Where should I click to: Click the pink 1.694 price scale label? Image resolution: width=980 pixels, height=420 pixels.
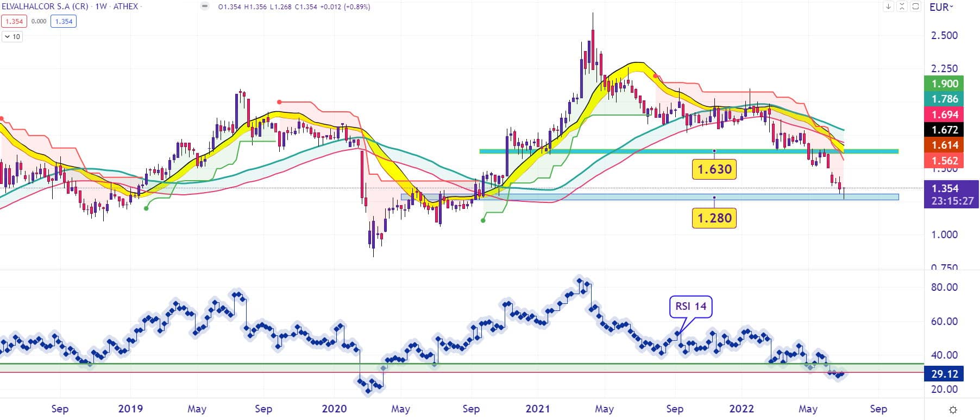pyautogui.click(x=945, y=114)
